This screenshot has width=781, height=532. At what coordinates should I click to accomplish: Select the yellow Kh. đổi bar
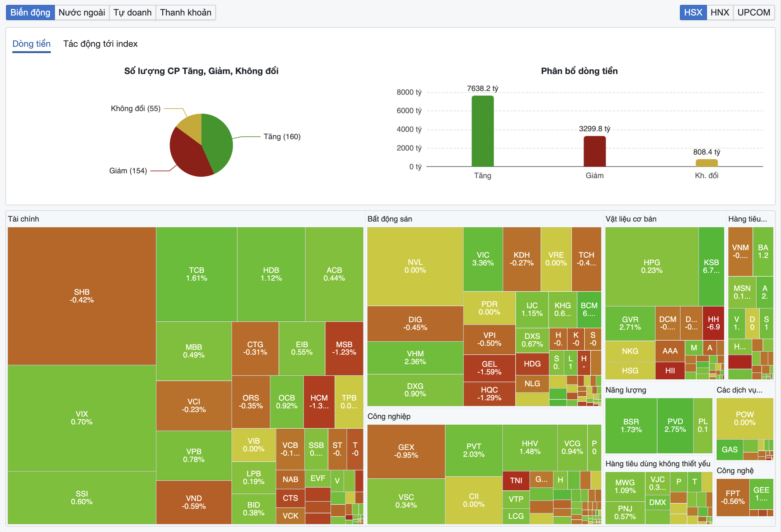click(x=706, y=163)
